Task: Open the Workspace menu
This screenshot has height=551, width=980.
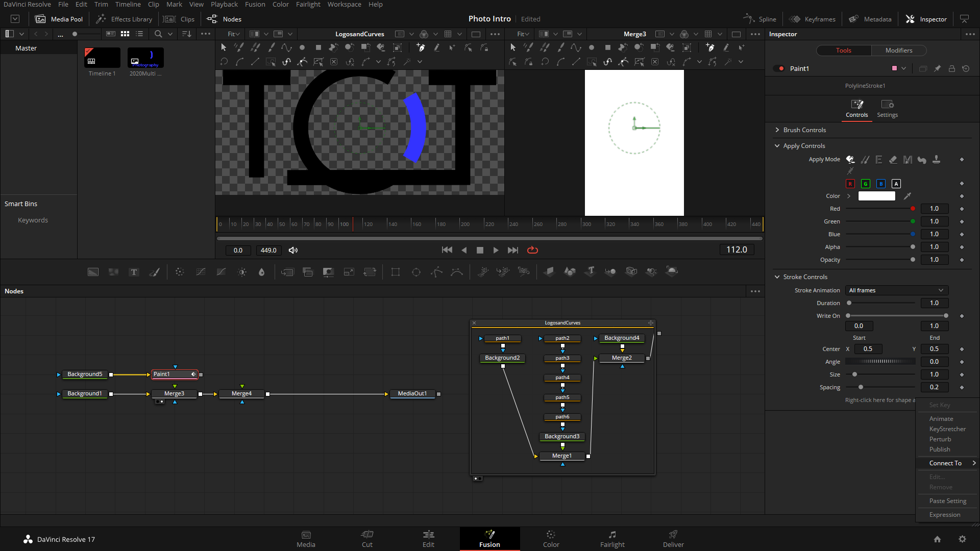Action: pyautogui.click(x=344, y=5)
